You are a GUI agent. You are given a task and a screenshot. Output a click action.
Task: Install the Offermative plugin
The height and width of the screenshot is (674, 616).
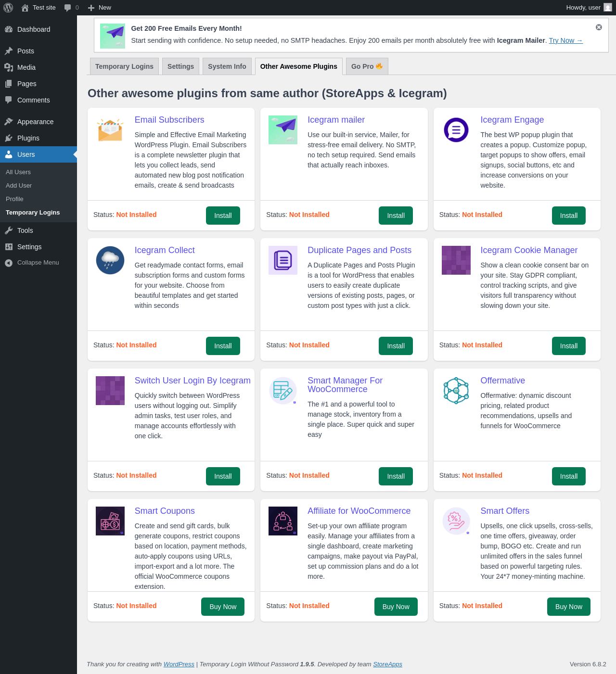tap(569, 476)
